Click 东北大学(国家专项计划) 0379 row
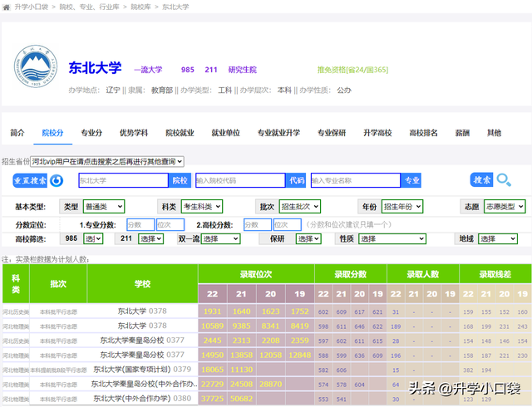 (142, 370)
